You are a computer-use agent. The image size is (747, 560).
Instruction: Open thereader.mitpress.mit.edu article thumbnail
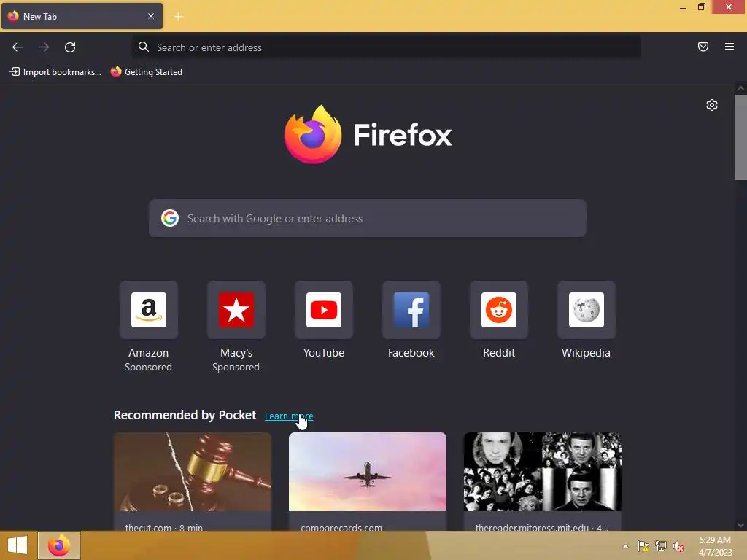542,472
